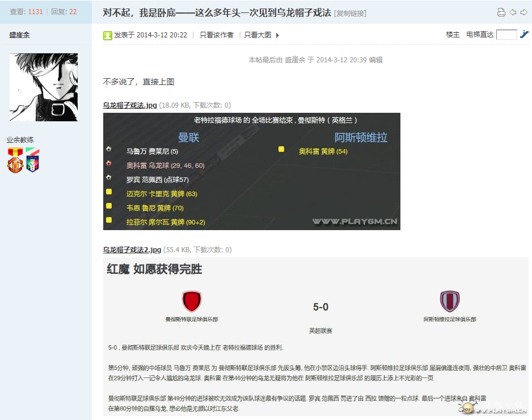Click the 电梯直达 label
This screenshot has width=532, height=420.
pos(480,35)
